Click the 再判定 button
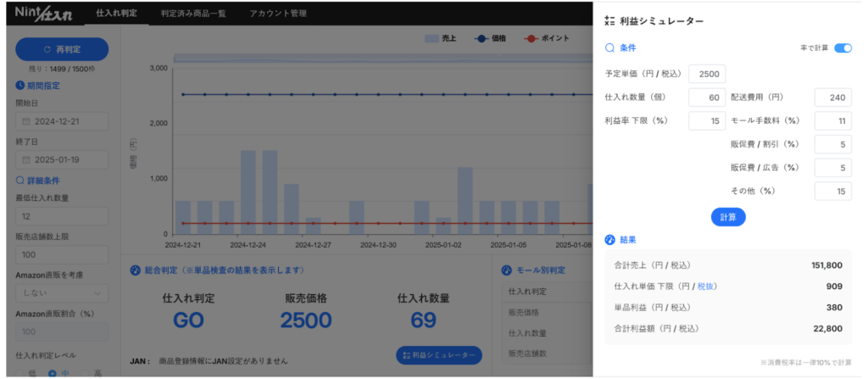The image size is (868, 379). pyautogui.click(x=62, y=49)
